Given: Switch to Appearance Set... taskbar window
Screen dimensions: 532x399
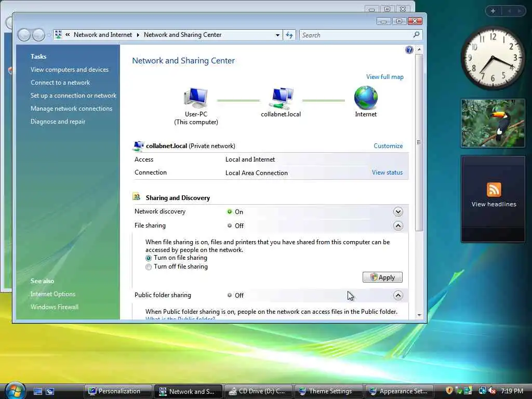Looking at the screenshot, I should [x=398, y=391].
